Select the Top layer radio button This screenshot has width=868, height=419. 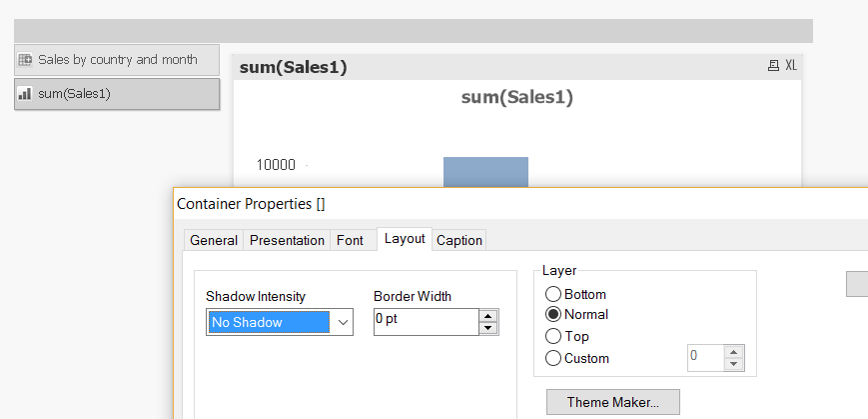553,337
